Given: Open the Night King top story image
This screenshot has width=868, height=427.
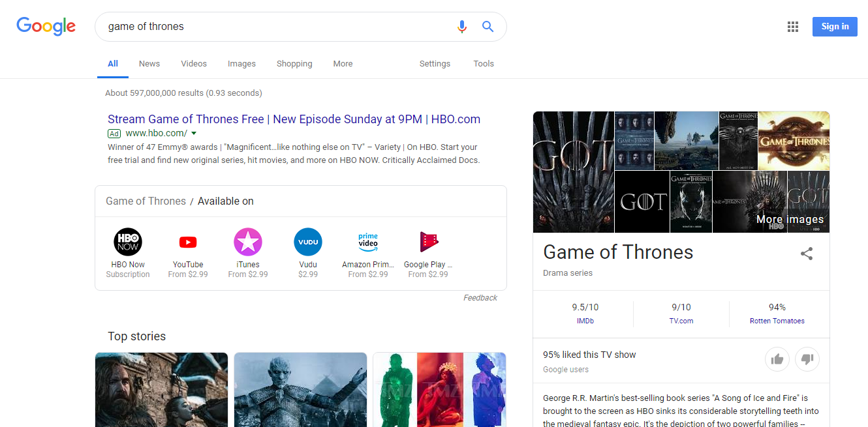Looking at the screenshot, I should [x=300, y=390].
